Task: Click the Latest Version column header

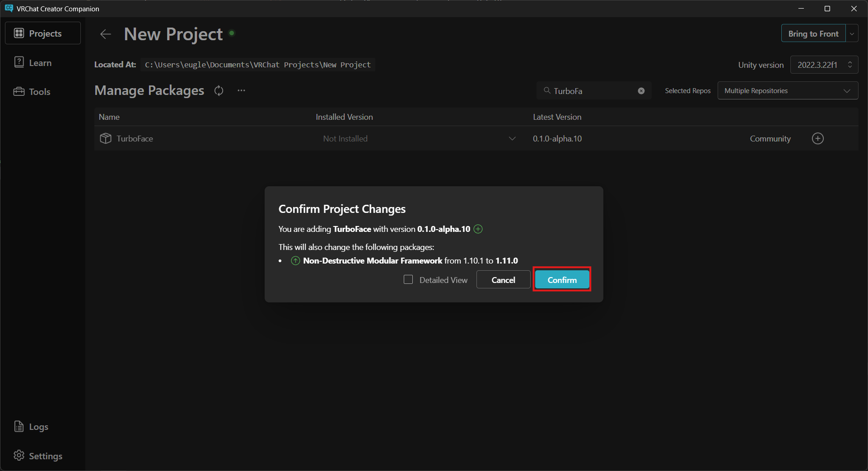Action: click(x=557, y=117)
